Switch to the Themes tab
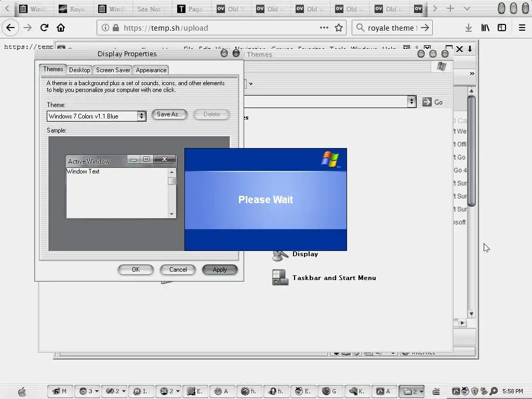Image resolution: width=532 pixels, height=399 pixels. pos(53,69)
